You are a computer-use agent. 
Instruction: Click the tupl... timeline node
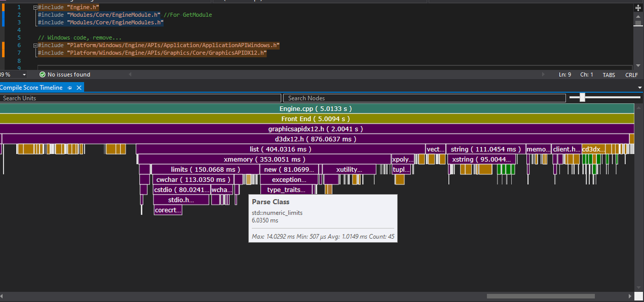(x=402, y=170)
